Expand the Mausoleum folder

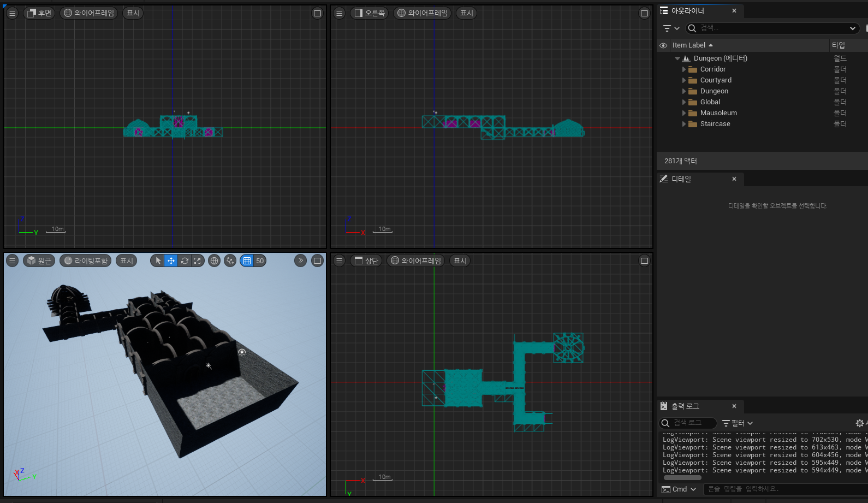[684, 113]
